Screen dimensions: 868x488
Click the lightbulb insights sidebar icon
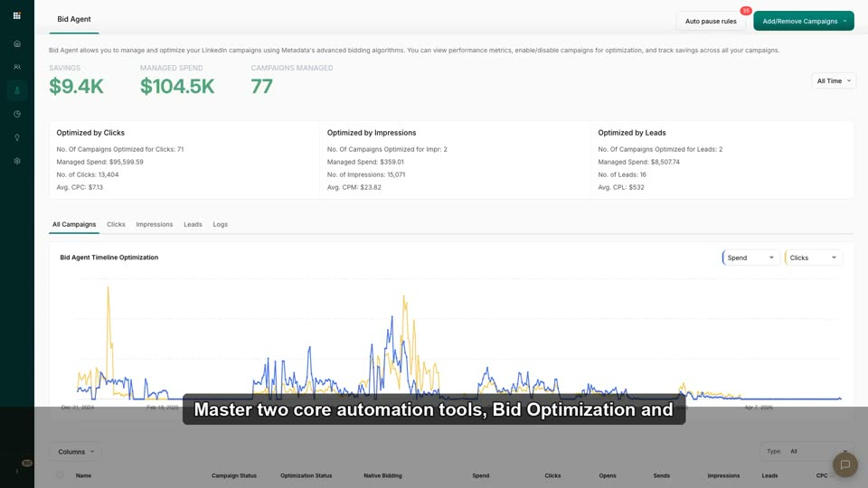pos(17,137)
